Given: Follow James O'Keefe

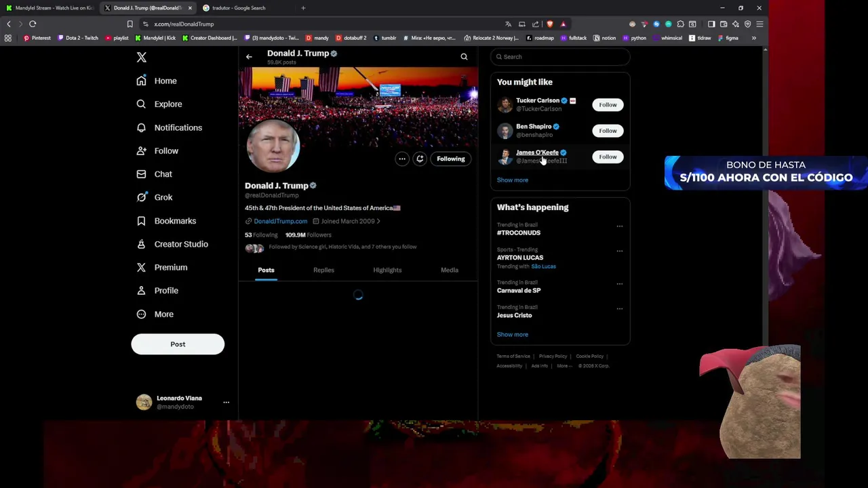Looking at the screenshot, I should pos(608,157).
